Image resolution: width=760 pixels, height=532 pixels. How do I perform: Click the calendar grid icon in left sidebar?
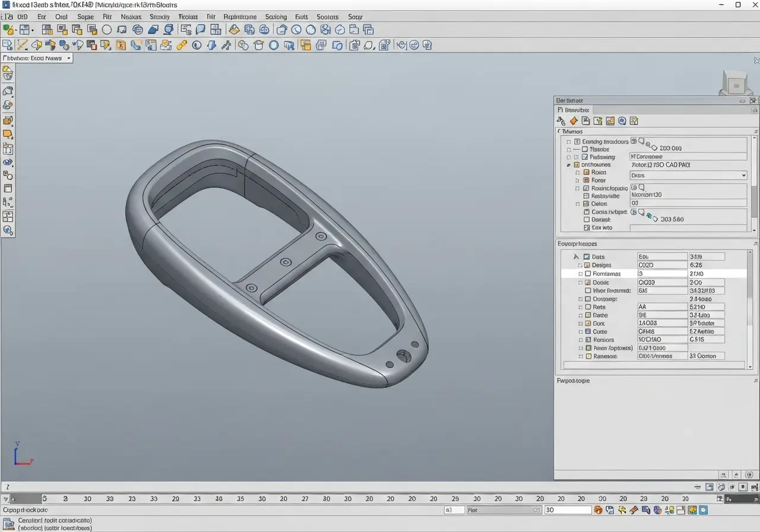point(8,148)
